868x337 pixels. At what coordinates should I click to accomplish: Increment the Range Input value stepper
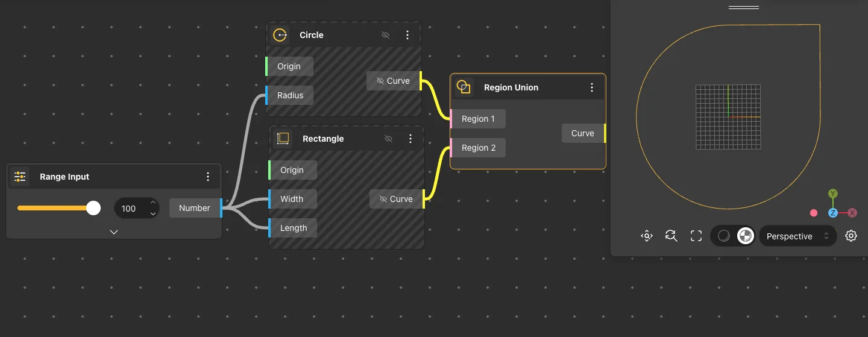[153, 203]
